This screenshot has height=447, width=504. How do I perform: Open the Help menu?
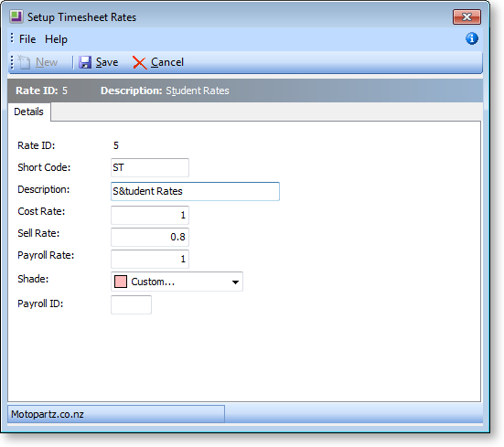pos(56,39)
